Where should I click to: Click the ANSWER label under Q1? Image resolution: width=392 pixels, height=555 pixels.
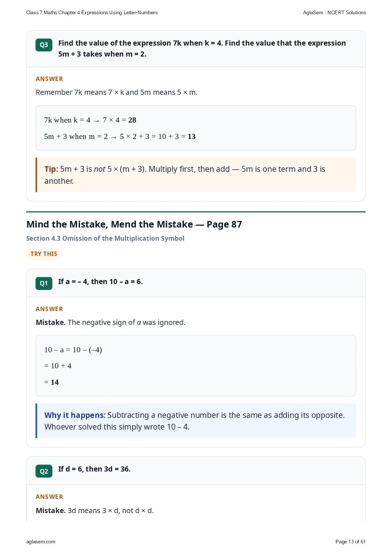pos(50,309)
